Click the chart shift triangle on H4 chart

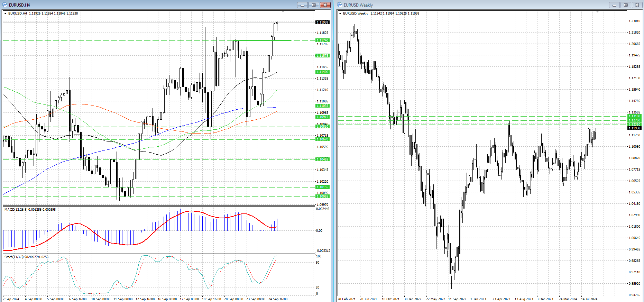point(283,12)
